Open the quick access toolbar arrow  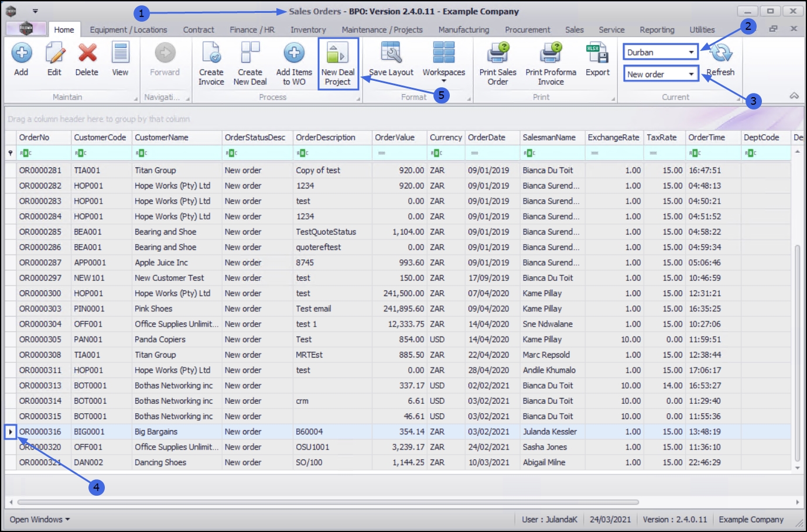click(x=35, y=11)
